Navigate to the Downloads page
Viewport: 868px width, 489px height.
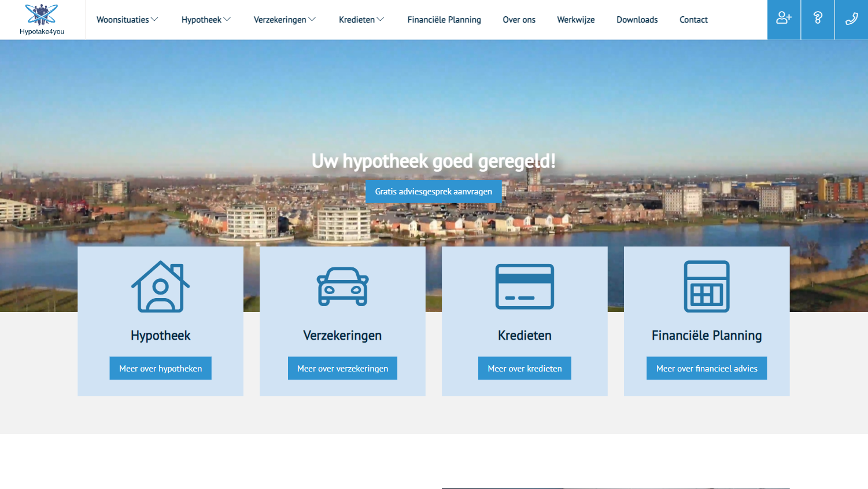click(x=637, y=20)
